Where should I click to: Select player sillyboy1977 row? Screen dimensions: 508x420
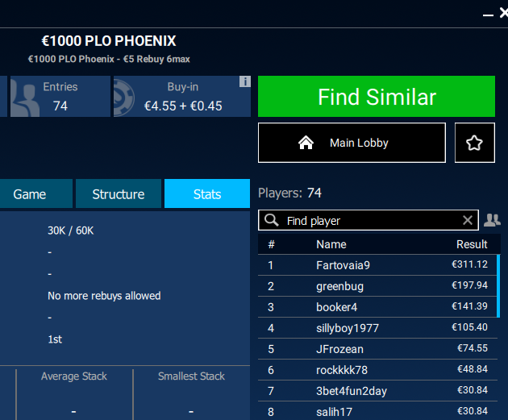tap(377, 328)
